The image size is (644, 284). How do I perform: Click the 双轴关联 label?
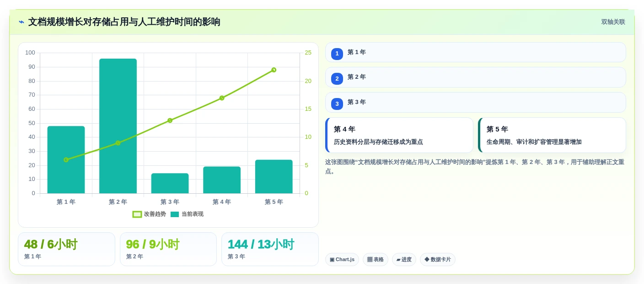(x=613, y=22)
